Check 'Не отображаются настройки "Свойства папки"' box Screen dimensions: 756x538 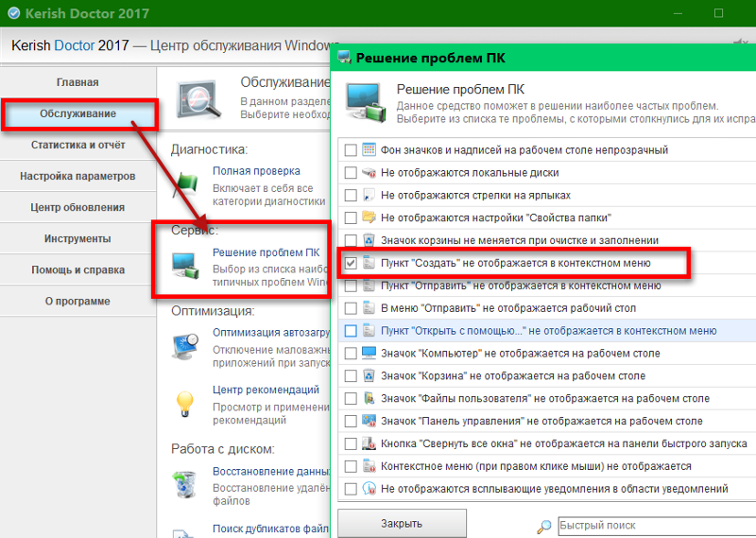pyautogui.click(x=351, y=217)
